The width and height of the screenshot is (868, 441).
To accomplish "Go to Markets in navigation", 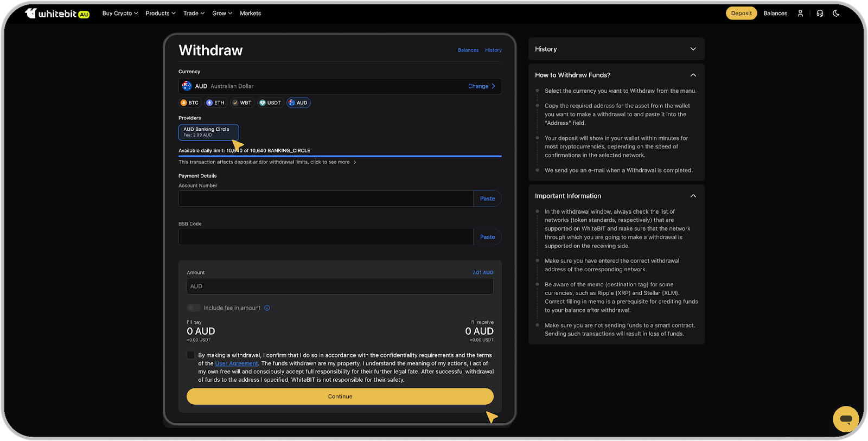I will [x=250, y=14].
